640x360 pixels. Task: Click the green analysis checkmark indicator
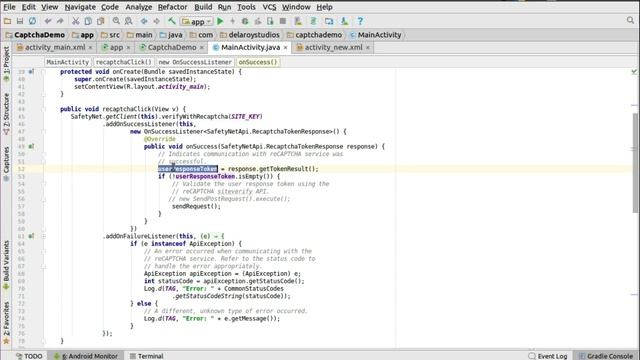click(x=634, y=71)
